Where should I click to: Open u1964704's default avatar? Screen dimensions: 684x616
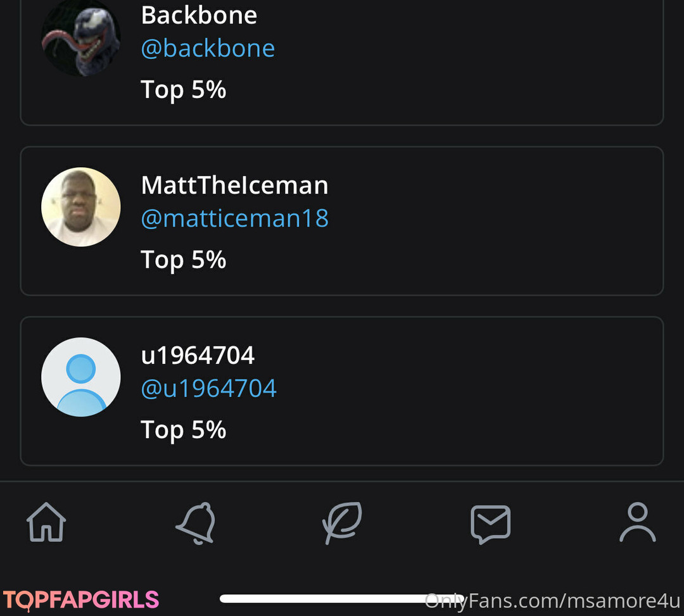(x=80, y=377)
